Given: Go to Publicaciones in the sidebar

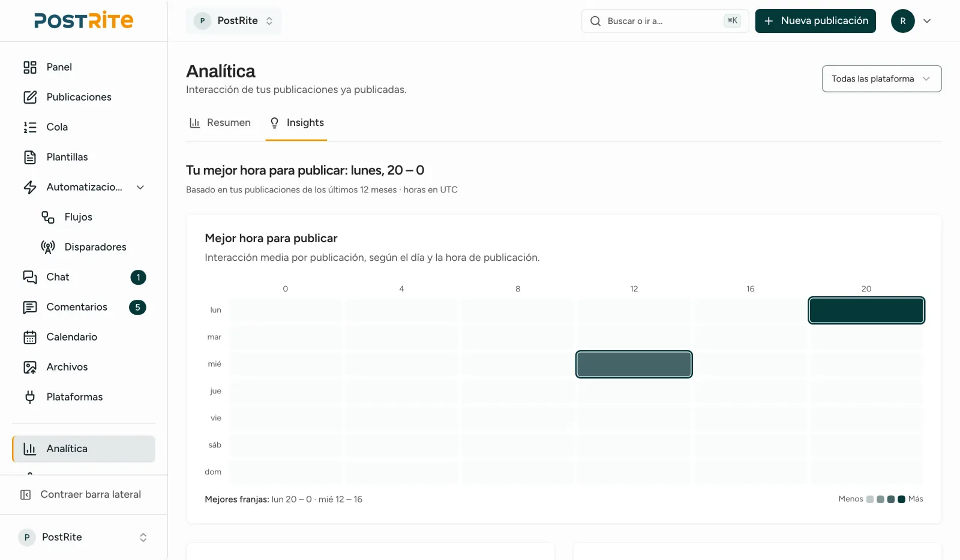Looking at the screenshot, I should tap(83, 97).
